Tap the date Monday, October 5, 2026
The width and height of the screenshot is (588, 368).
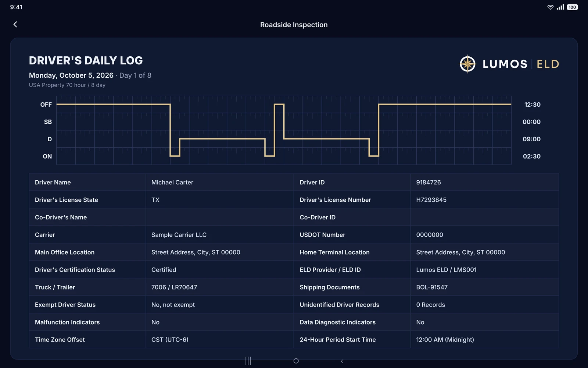pyautogui.click(x=71, y=75)
